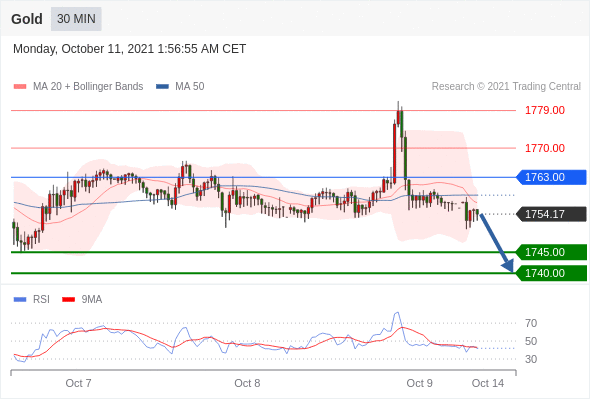Toggle the MA 50 legend swatch
The image size is (590, 400).
162,87
